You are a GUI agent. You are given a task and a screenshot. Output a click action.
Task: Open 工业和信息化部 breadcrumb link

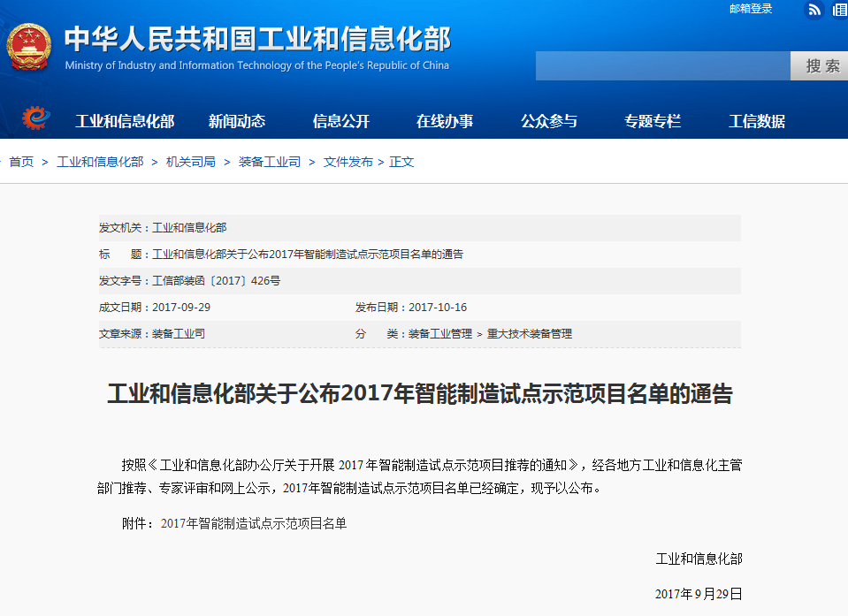[100, 162]
